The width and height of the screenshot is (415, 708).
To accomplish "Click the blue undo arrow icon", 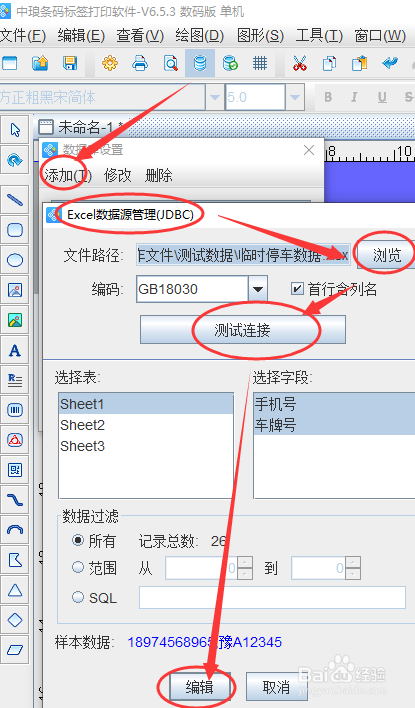I will [x=390, y=63].
